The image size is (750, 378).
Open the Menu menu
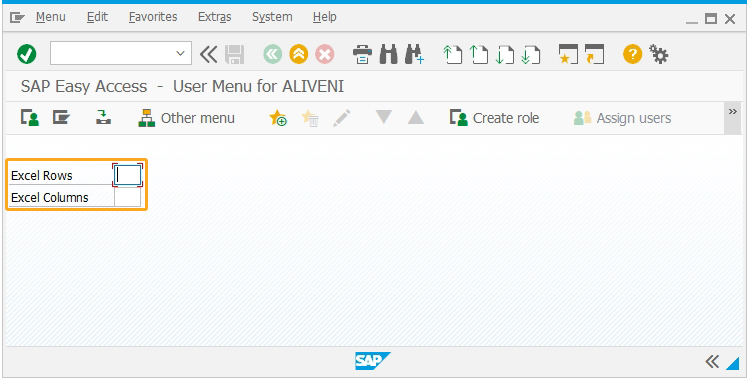click(x=51, y=17)
